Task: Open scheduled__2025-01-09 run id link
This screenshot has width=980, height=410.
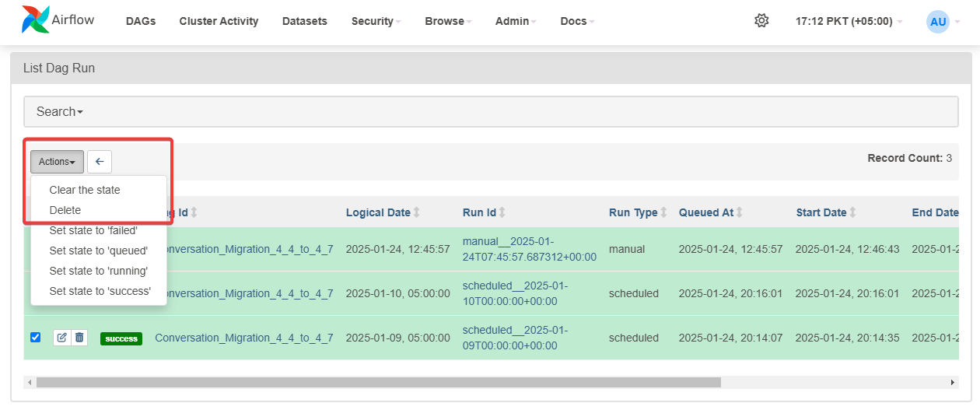Action: [514, 338]
